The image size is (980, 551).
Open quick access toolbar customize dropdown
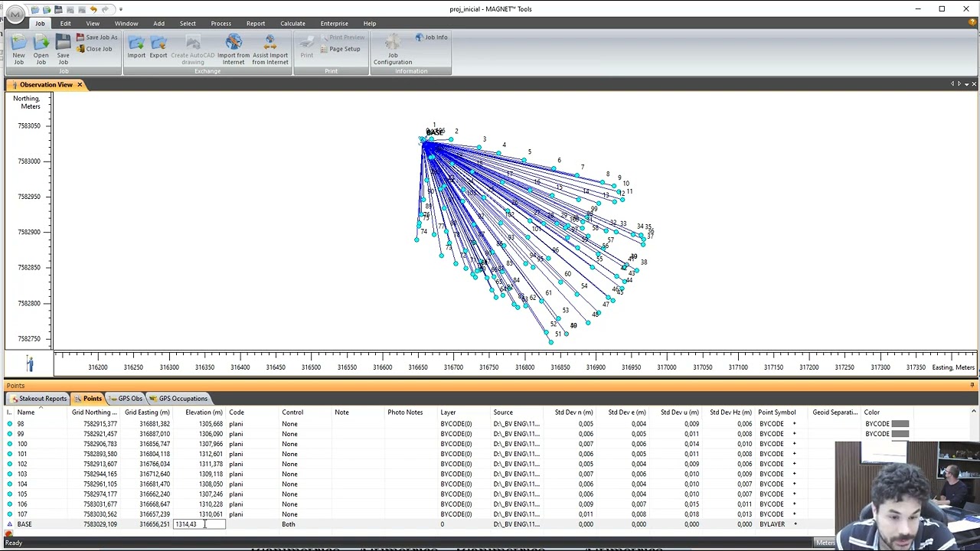pos(120,9)
